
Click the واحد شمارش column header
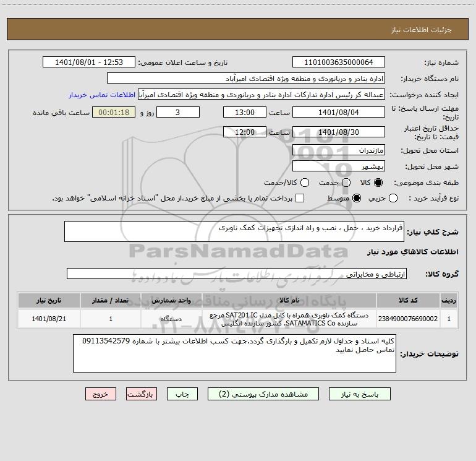coord(171,300)
